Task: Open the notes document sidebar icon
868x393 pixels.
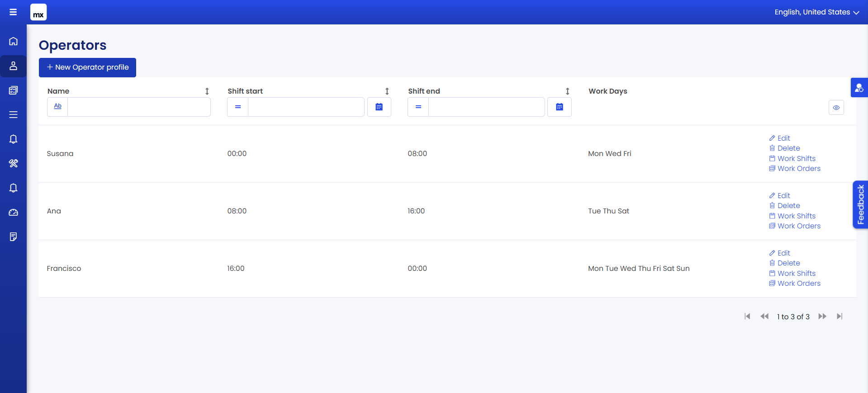Action: 13,237
